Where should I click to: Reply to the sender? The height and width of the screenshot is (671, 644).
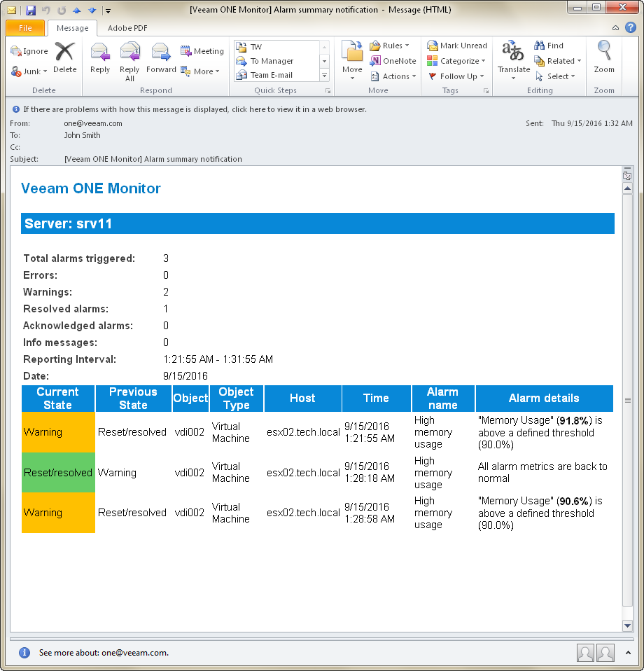(x=100, y=57)
